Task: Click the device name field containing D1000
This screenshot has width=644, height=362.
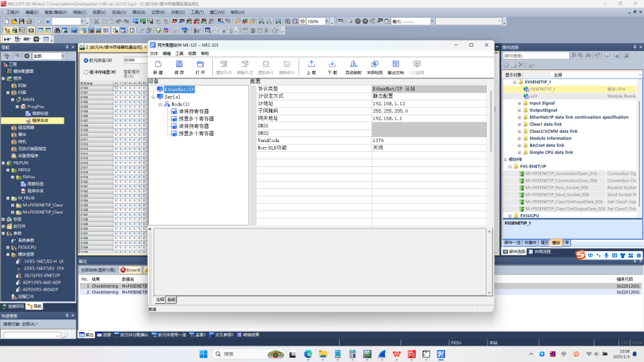Action: [x=134, y=60]
